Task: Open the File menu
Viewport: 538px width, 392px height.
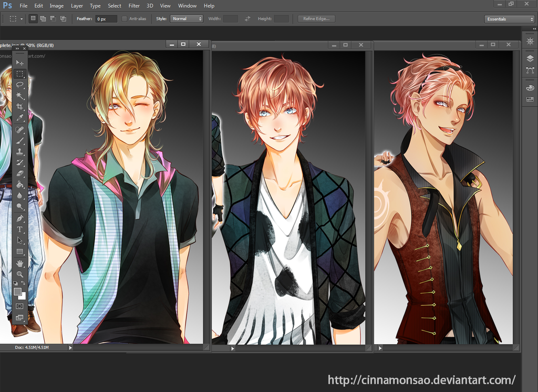Action: coord(23,6)
